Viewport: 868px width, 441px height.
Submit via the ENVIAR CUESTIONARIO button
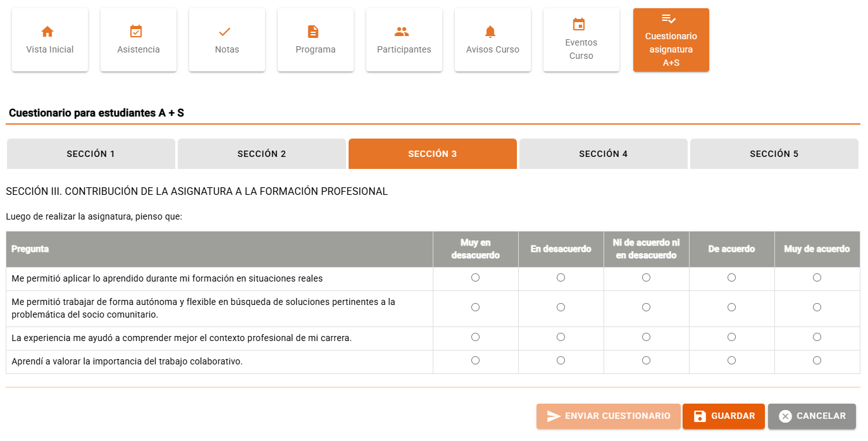coord(608,416)
